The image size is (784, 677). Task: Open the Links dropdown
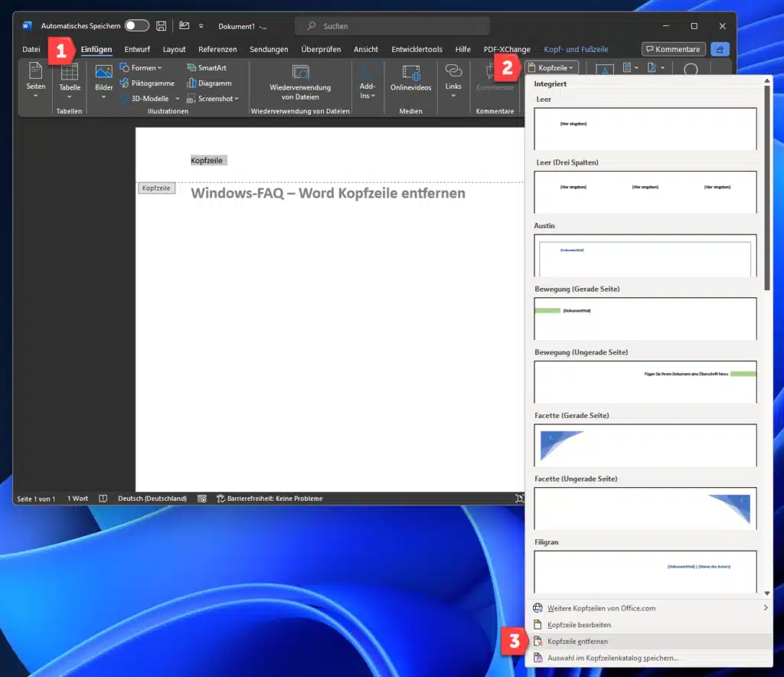[453, 81]
